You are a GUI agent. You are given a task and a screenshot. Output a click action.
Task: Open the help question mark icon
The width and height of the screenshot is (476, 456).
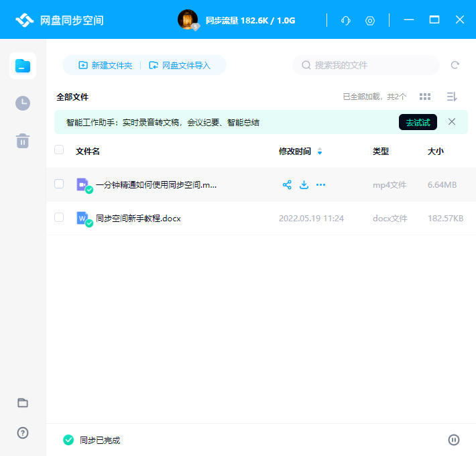click(x=23, y=433)
